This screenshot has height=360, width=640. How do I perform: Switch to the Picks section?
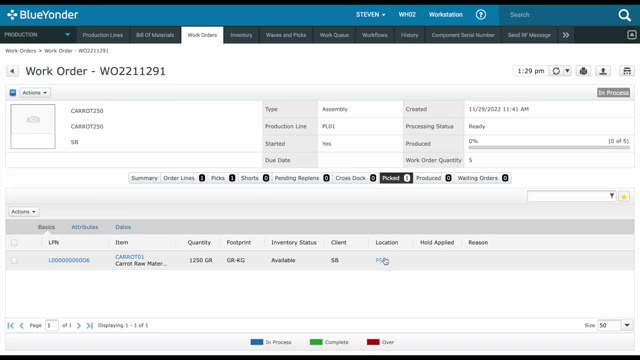[x=223, y=178]
